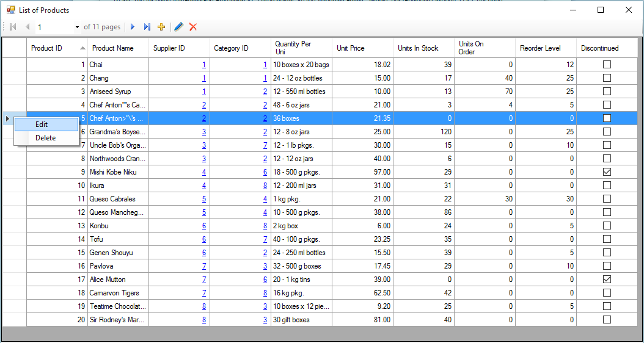Sort by the Unit Price column header
The image size is (644, 343).
click(x=363, y=48)
